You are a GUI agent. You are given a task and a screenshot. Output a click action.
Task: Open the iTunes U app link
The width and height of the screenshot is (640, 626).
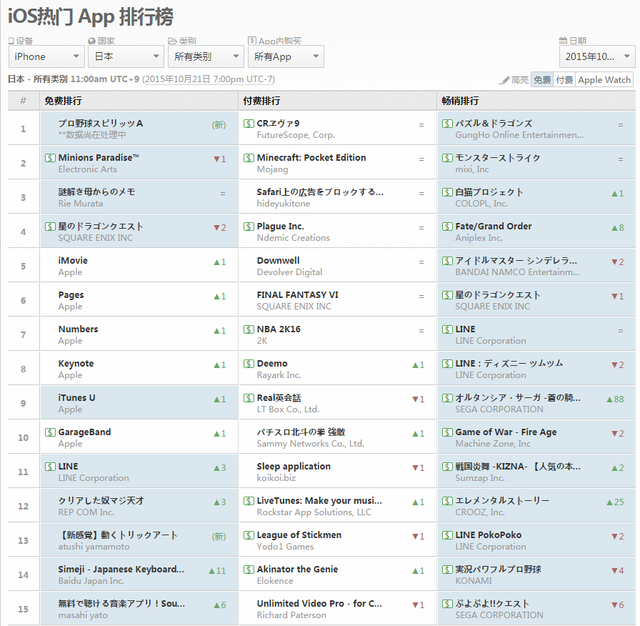pos(77,397)
